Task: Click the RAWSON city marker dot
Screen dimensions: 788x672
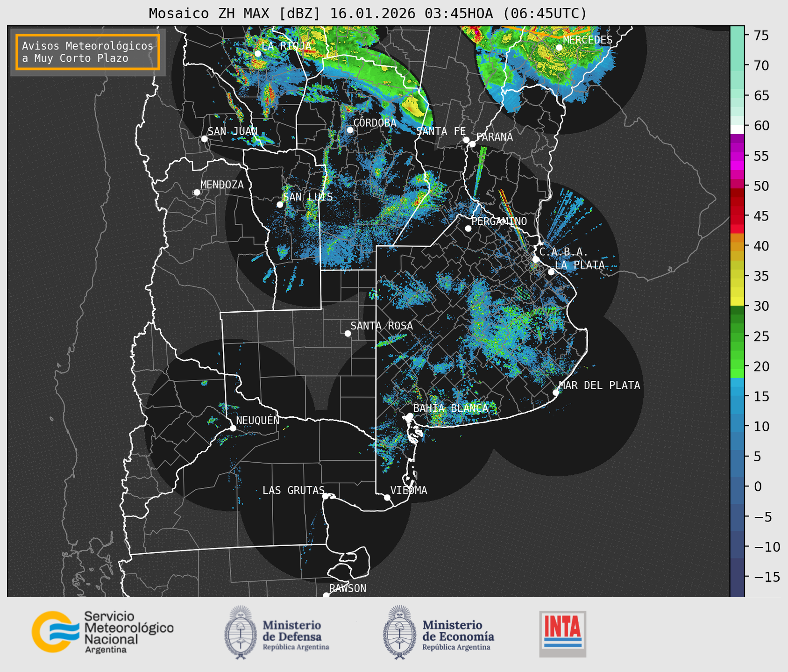Action: [x=326, y=595]
